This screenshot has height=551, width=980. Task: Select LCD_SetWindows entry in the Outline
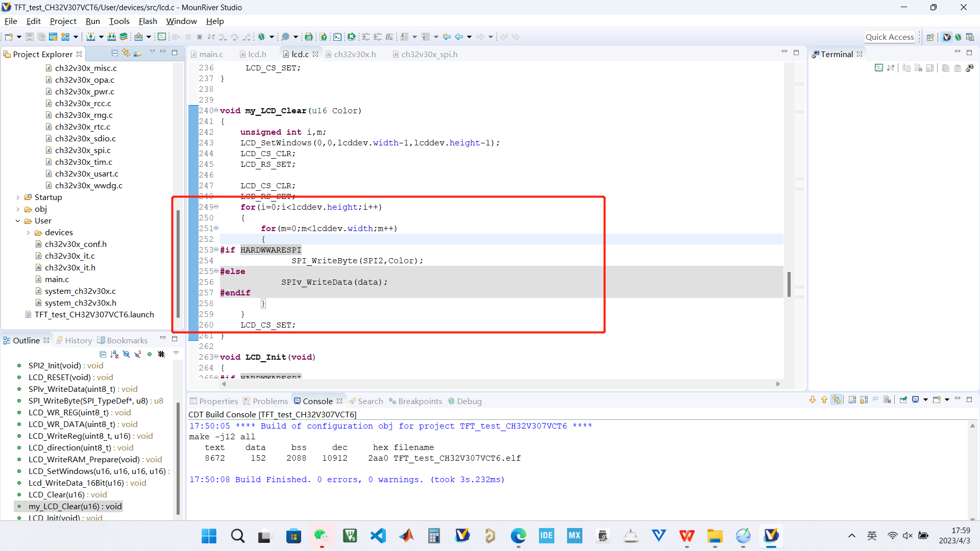point(97,471)
